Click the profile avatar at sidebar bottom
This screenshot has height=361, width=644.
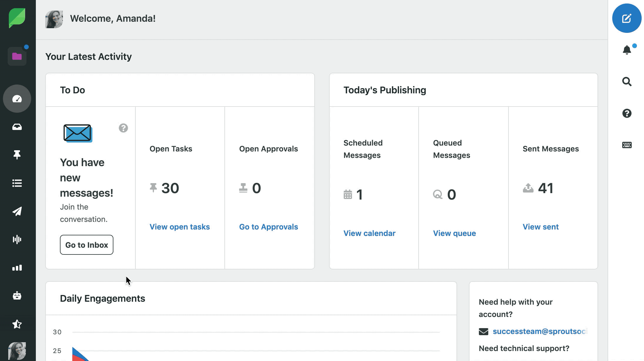coord(17,351)
